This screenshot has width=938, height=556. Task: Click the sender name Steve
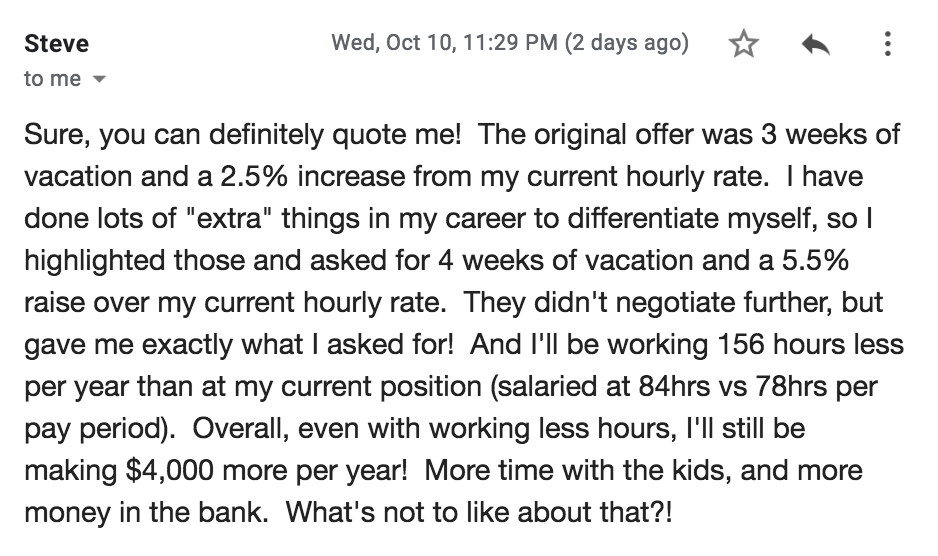[56, 44]
